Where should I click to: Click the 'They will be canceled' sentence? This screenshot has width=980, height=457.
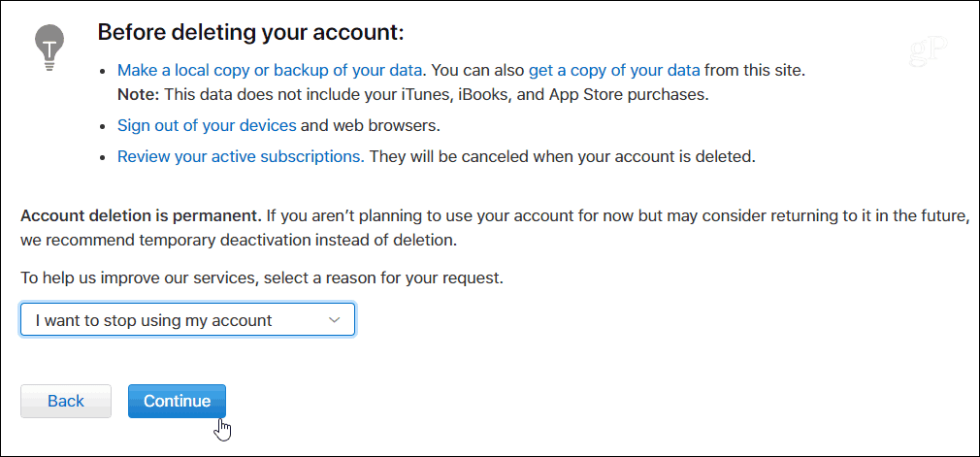coord(562,156)
